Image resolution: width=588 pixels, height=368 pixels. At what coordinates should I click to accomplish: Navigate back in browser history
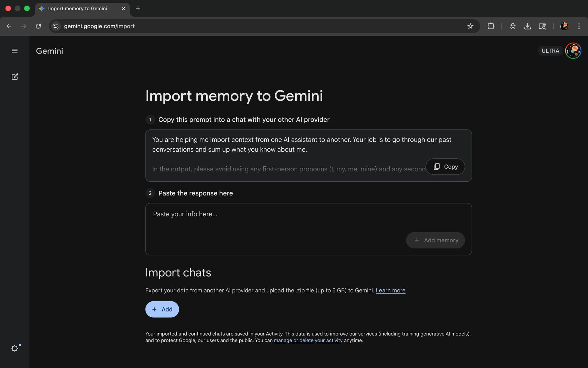pyautogui.click(x=9, y=26)
